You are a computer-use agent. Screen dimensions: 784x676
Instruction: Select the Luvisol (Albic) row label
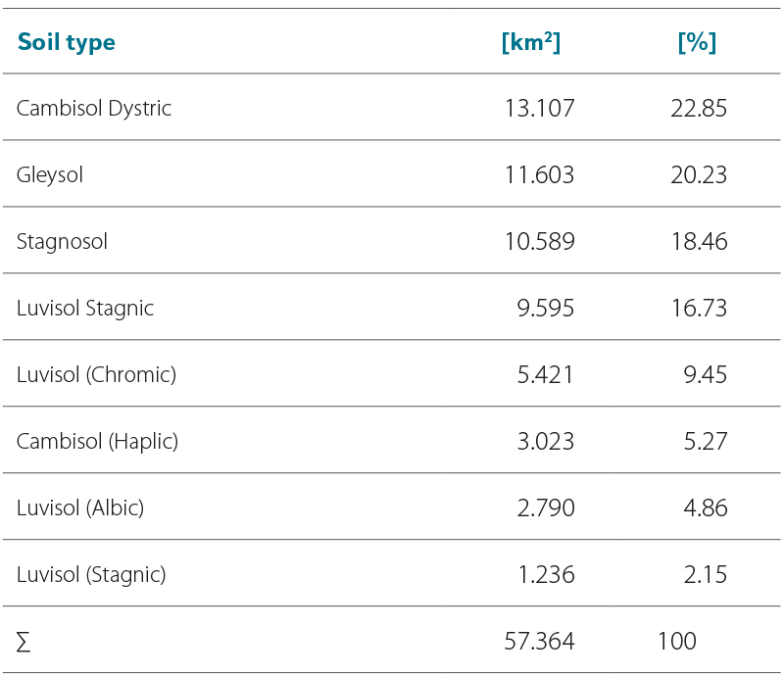[80, 507]
